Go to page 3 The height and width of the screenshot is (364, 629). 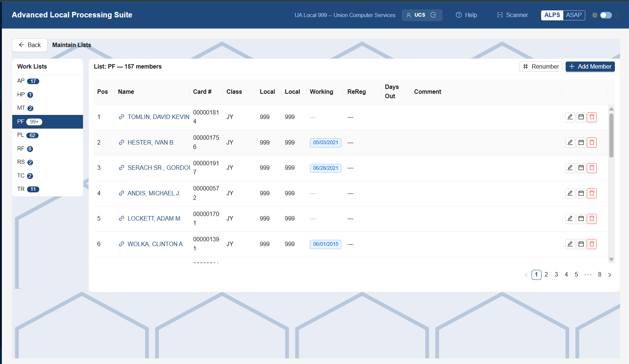[556, 275]
